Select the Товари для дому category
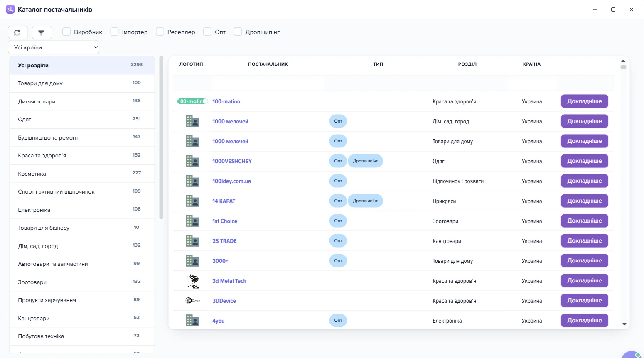 point(82,83)
